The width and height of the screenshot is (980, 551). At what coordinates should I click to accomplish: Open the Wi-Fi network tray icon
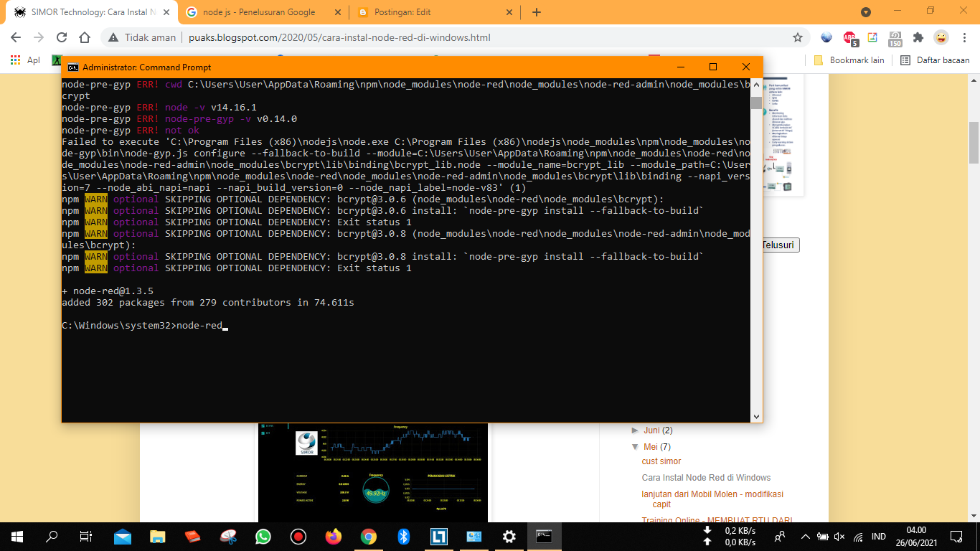coord(858,536)
